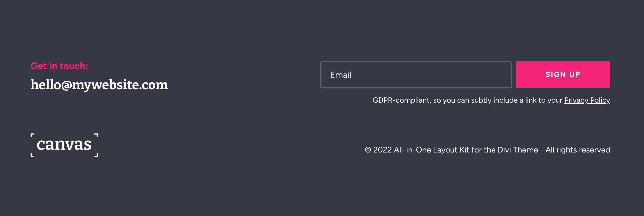Click the bottom-right bracket corner of canvas logo
The height and width of the screenshot is (216, 644).
[x=96, y=155]
